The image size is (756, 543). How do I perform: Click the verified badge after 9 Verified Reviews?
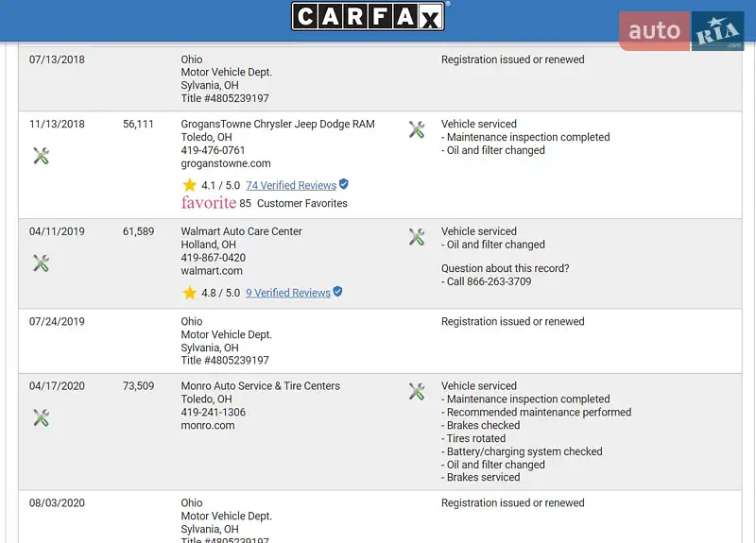pyautogui.click(x=338, y=292)
